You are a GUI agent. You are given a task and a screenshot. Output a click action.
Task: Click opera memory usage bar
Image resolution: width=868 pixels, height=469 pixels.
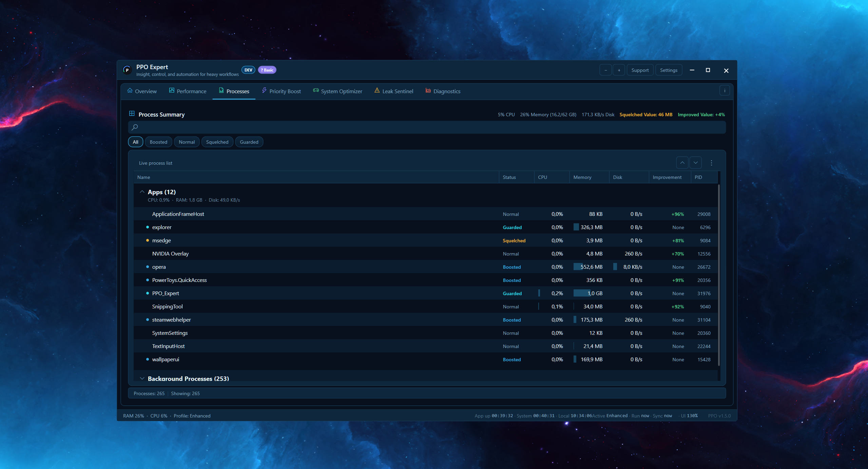click(578, 267)
